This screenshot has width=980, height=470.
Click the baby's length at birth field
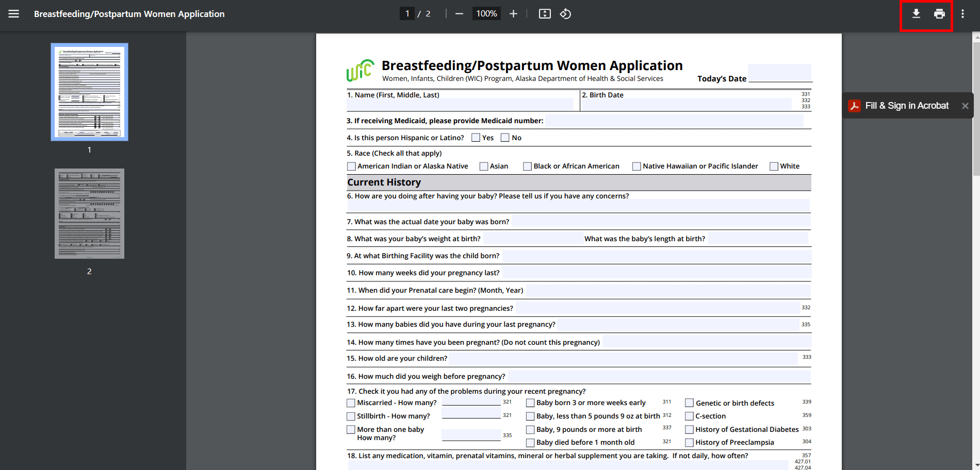click(x=758, y=238)
